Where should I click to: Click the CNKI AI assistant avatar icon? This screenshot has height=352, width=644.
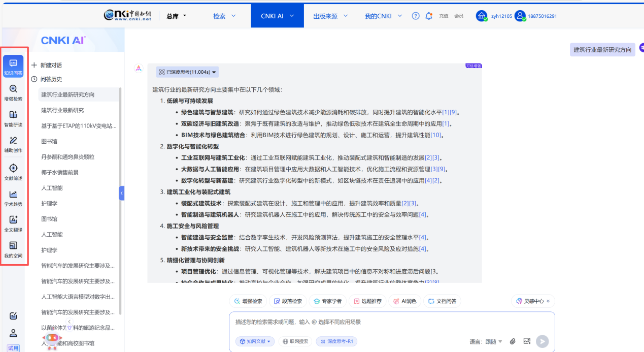(139, 69)
